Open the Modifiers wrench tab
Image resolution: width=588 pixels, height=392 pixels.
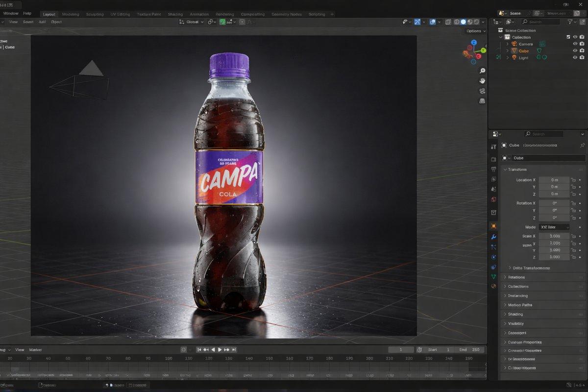(494, 237)
